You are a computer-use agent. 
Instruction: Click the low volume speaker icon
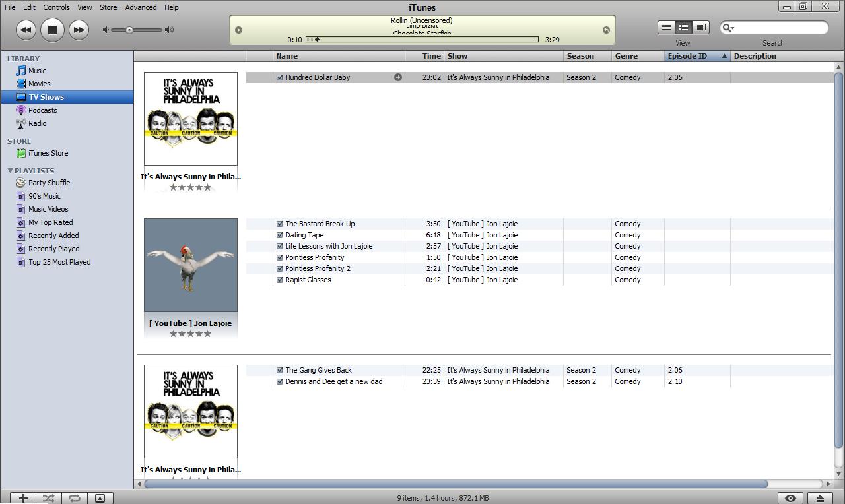coord(106,30)
